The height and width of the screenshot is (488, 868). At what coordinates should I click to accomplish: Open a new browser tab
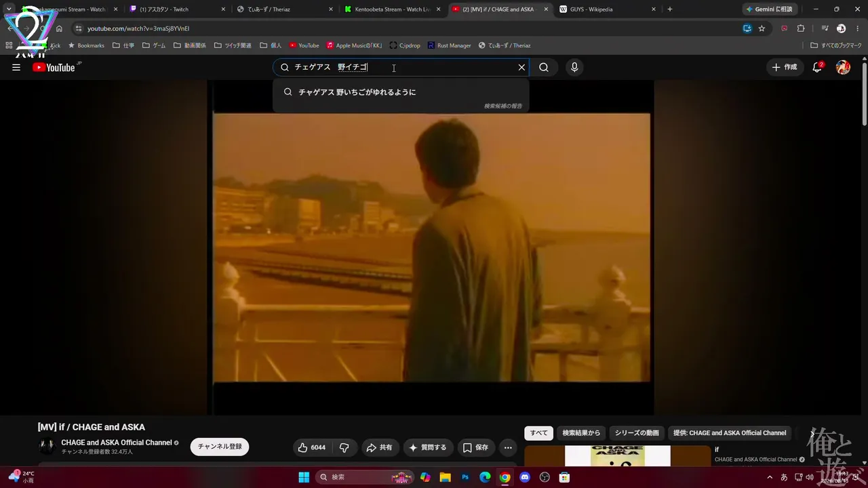pos(670,9)
